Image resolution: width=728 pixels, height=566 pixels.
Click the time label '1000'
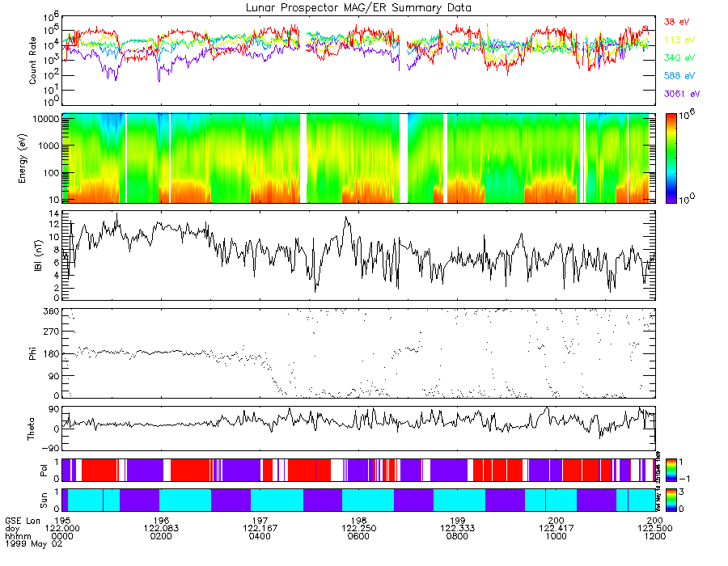tap(557, 536)
